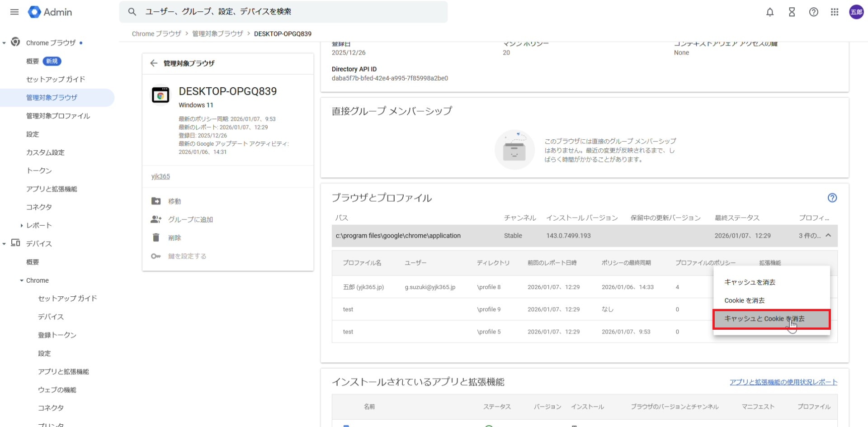Image resolution: width=868 pixels, height=427 pixels.
Task: Select キャッシュと Cookie を消去 option
Action: pos(764,319)
